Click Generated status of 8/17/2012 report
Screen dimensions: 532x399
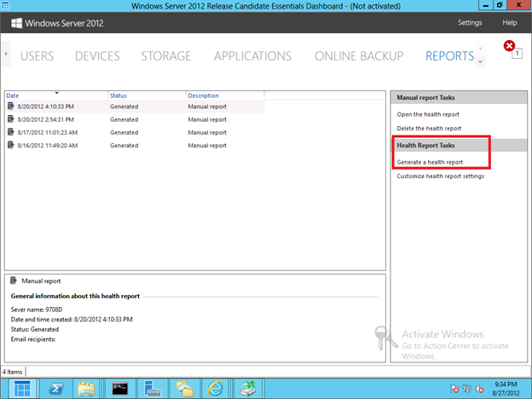124,132
